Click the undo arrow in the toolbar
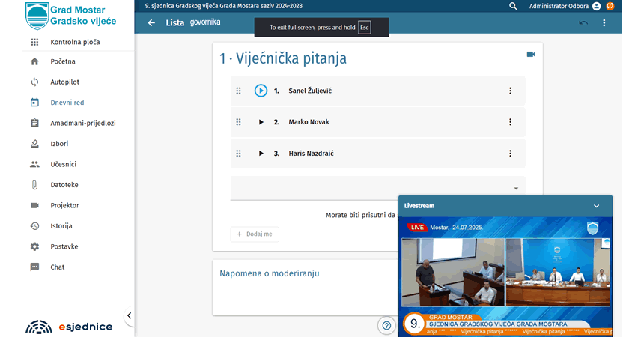Viewport: 644px width, 337px height. point(583,22)
